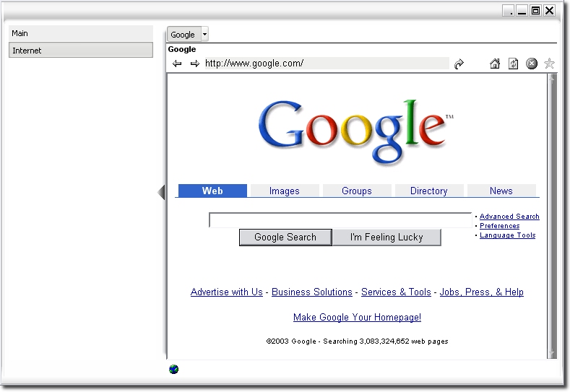This screenshot has height=392, width=570.
Task: Click the Go arrow next to address bar
Action: pyautogui.click(x=459, y=64)
